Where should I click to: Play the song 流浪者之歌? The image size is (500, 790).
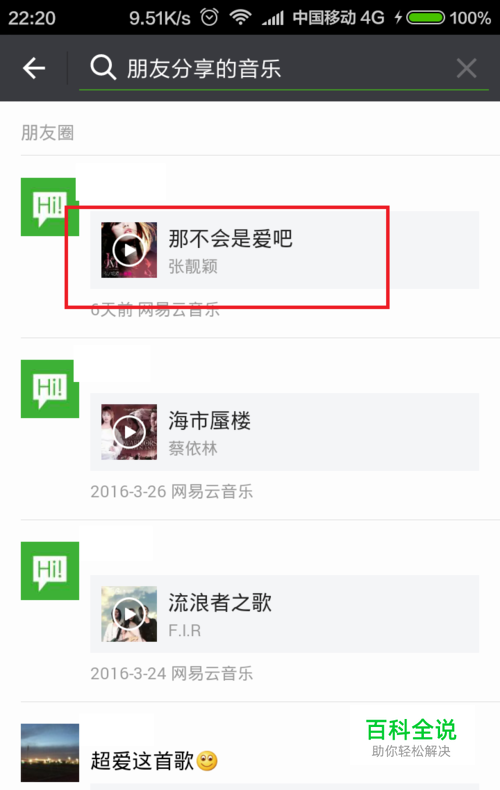129,614
